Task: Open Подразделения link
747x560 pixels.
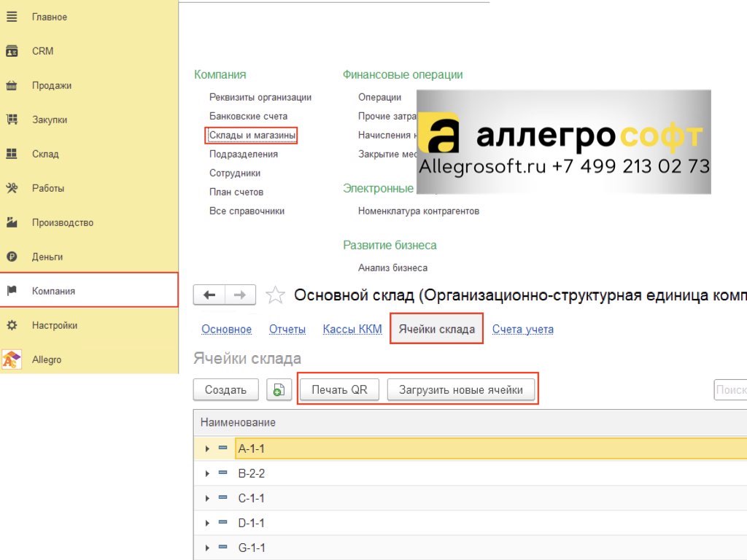Action: (x=244, y=155)
